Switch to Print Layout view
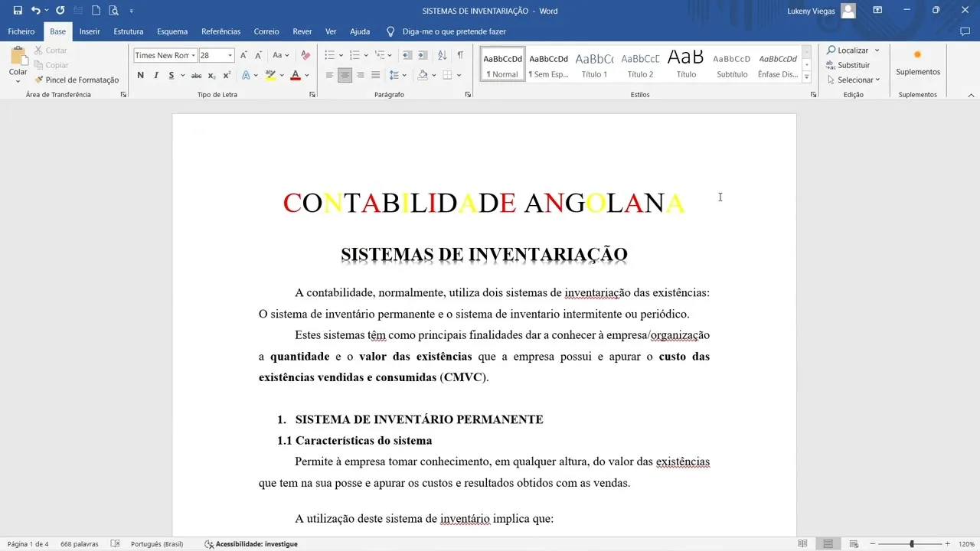Screen dimensions: 980x551 click(828, 544)
